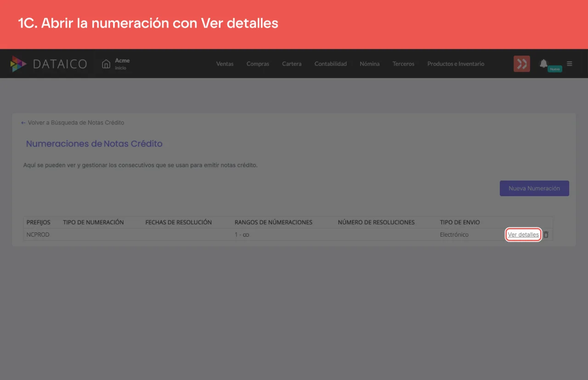Screen dimensions: 588x380
Task: Delete the NCPROD numbering with trash icon
Action: coord(546,235)
